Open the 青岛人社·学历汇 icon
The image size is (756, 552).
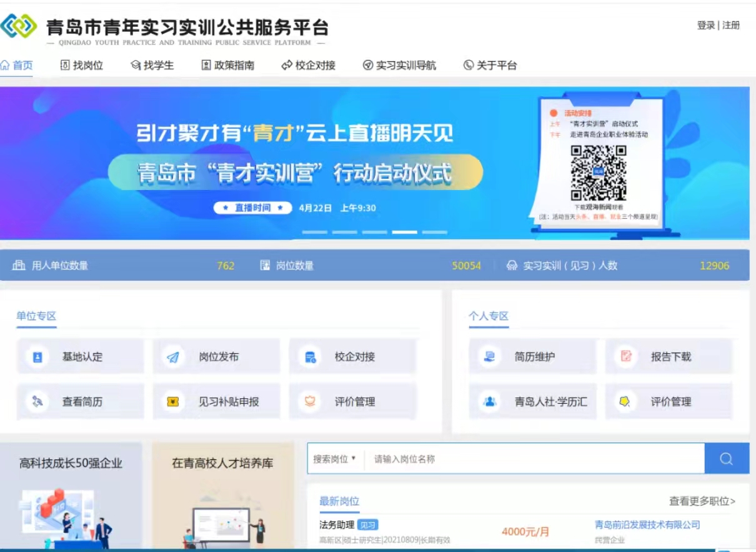coord(490,402)
